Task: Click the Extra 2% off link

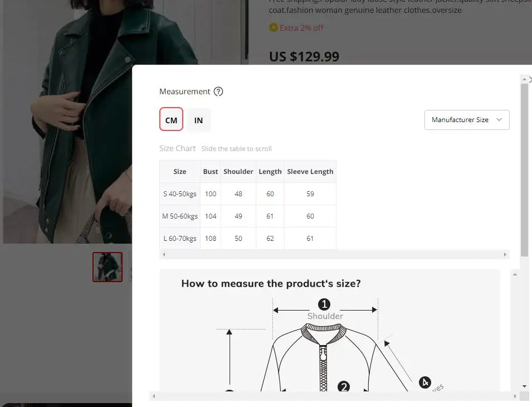Action: 301,28
